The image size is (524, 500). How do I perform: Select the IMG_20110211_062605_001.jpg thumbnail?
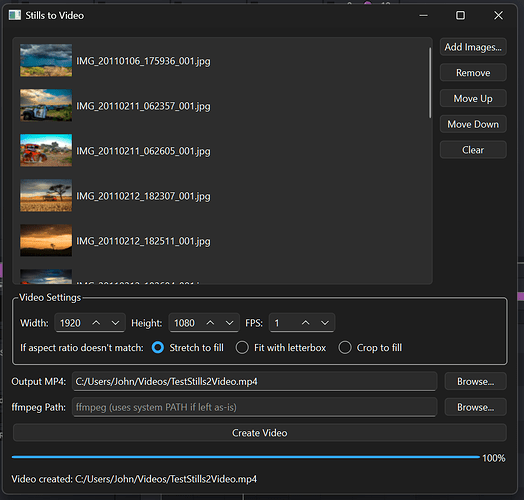click(x=46, y=150)
